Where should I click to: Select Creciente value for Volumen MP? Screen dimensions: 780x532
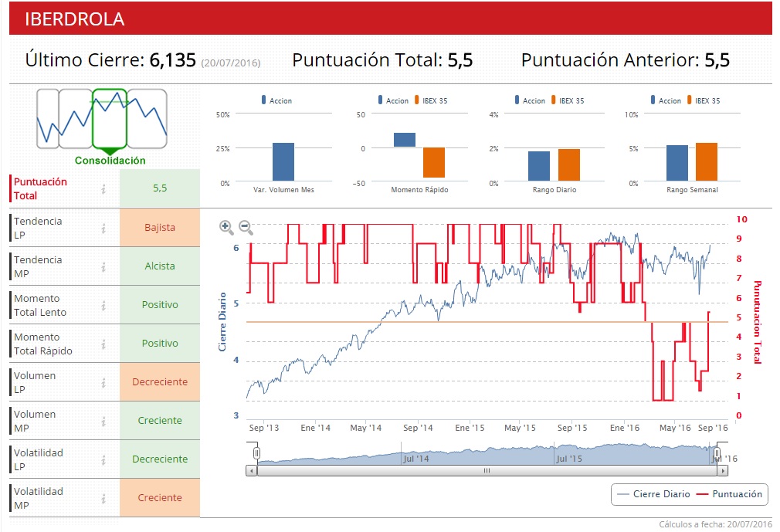(x=160, y=421)
